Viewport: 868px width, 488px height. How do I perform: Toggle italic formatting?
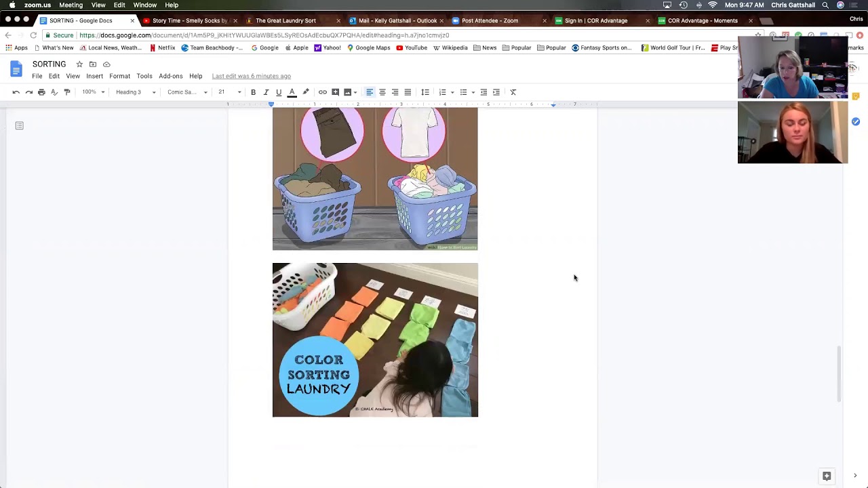(x=266, y=92)
